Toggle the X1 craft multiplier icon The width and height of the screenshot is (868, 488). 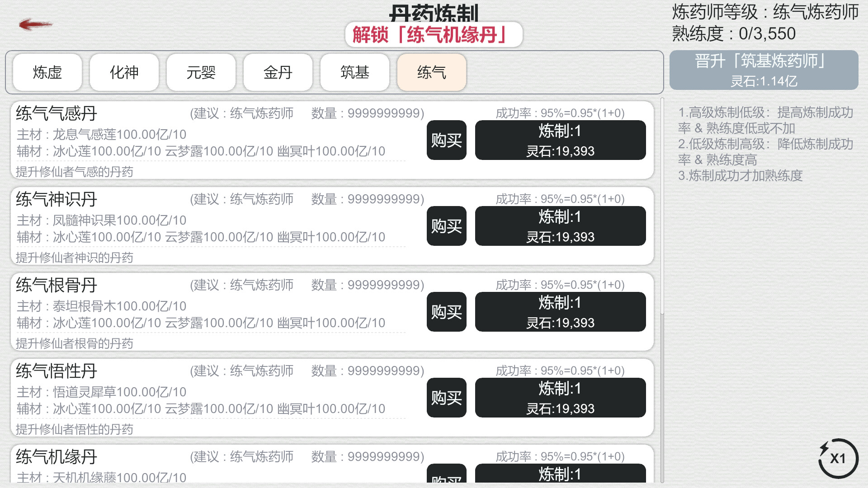click(x=838, y=458)
